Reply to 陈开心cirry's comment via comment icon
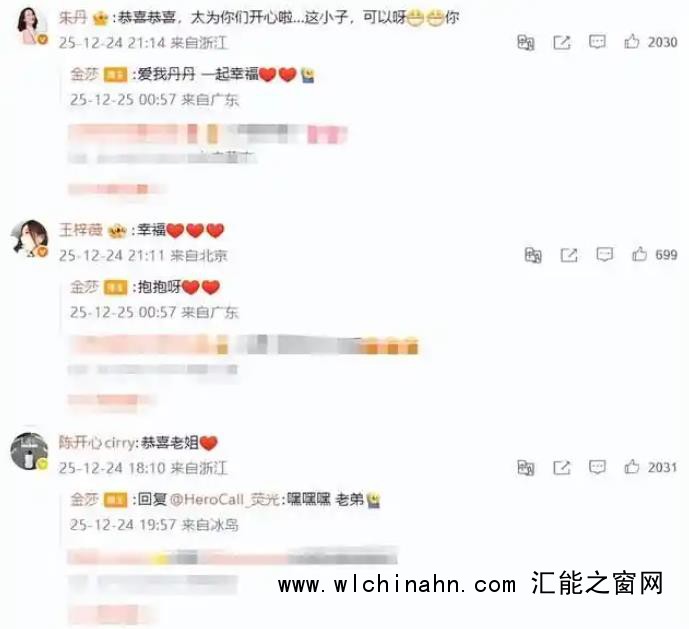 click(597, 467)
